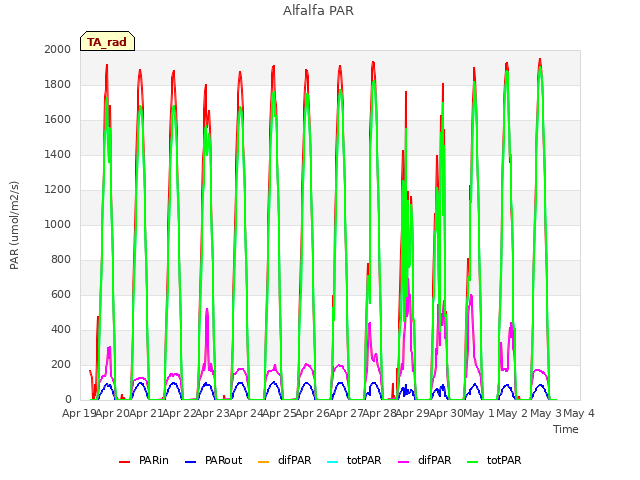Toggle the PARout legend entry
Viewport: 640px width, 480px height.
coord(213,460)
